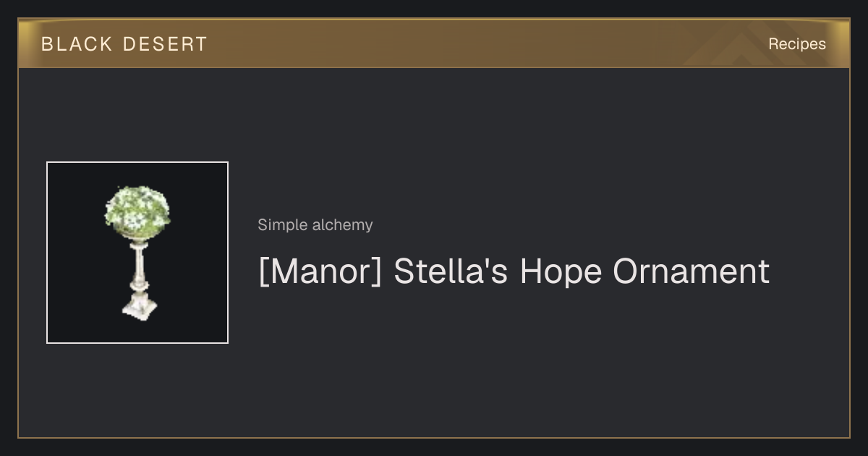Open the Recipes link in the header
The image size is (868, 456).
pyautogui.click(x=797, y=44)
